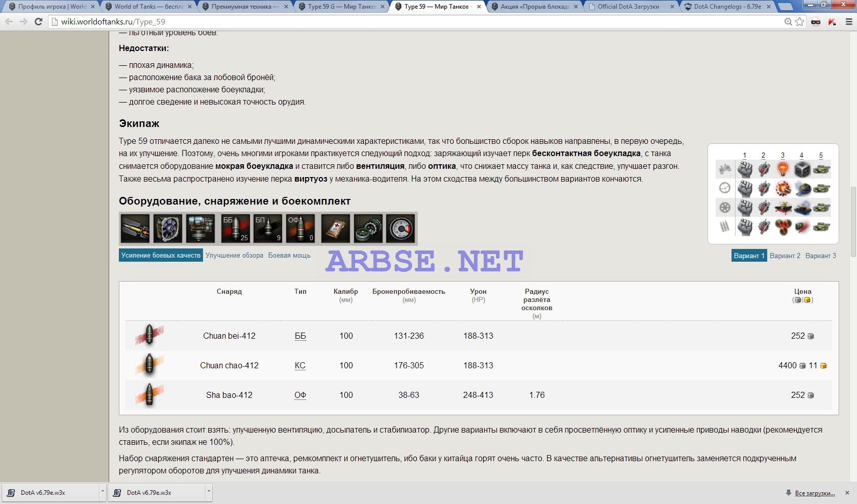Screen dimensions: 857x504
Task: Open the Chrome menu hamburger icon
Action: [849, 22]
